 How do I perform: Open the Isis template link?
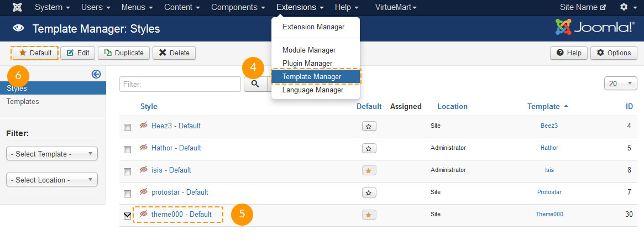[x=549, y=170]
